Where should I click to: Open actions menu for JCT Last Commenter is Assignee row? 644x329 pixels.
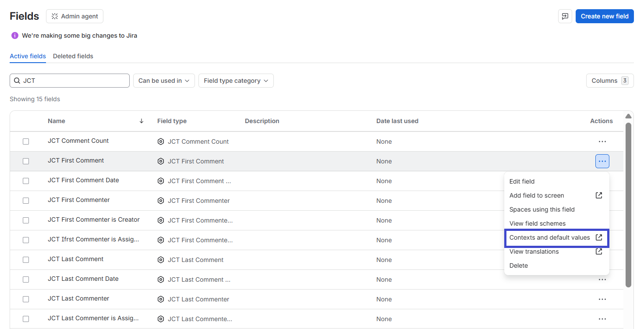click(602, 319)
